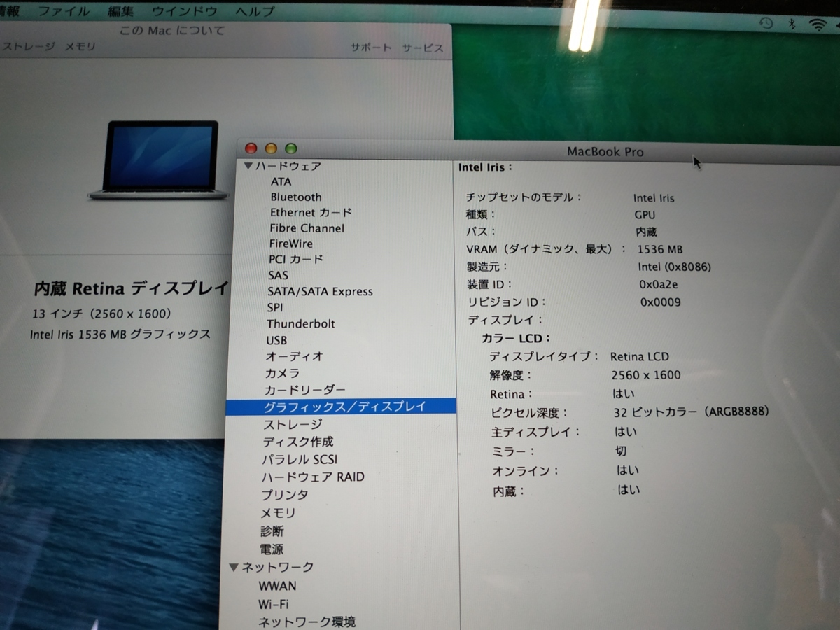Select ネットワーク環境 in sidebar
This screenshot has height=630, width=840.
(306, 622)
